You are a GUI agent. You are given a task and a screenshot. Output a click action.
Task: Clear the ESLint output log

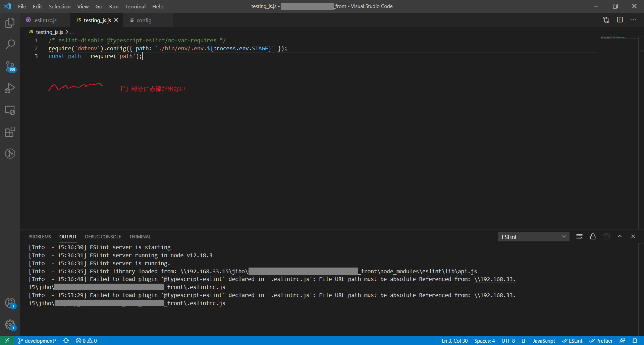pos(579,236)
